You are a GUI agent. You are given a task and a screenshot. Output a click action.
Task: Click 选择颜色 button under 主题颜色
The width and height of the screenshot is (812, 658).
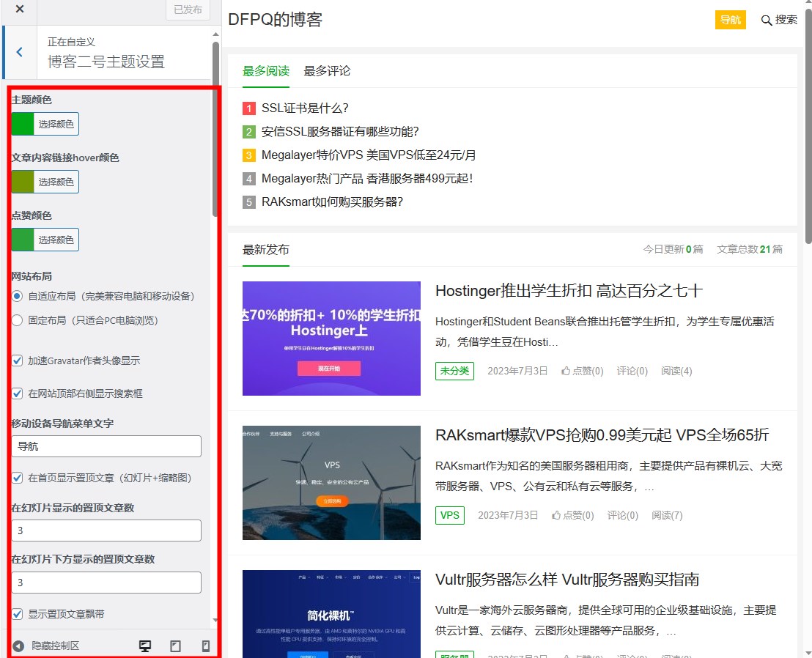(x=56, y=124)
